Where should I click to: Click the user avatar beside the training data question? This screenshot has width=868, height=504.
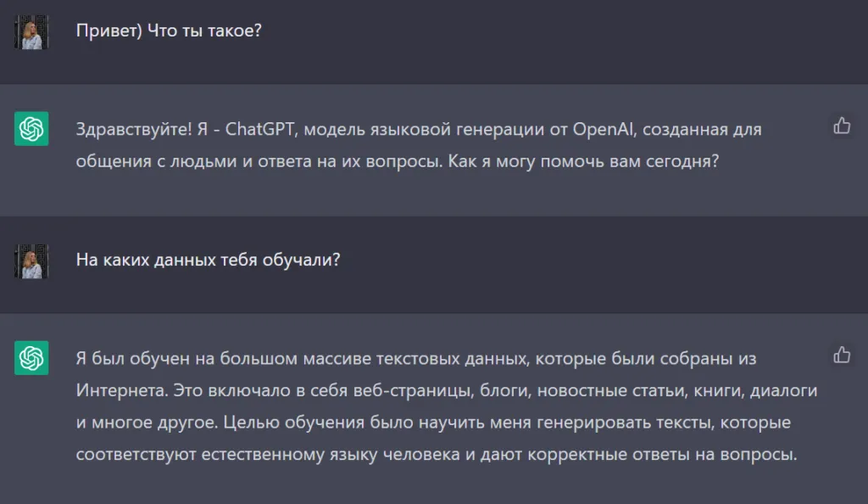point(31,260)
